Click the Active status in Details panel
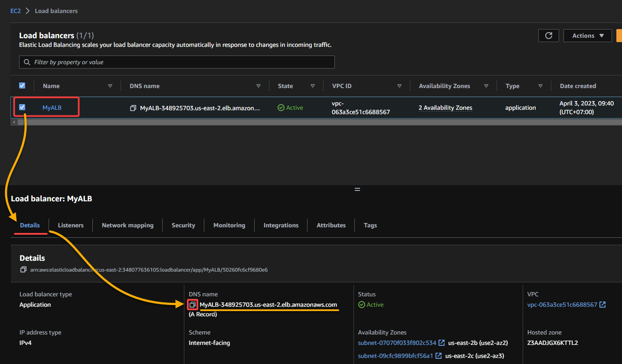622x364 pixels. point(371,305)
